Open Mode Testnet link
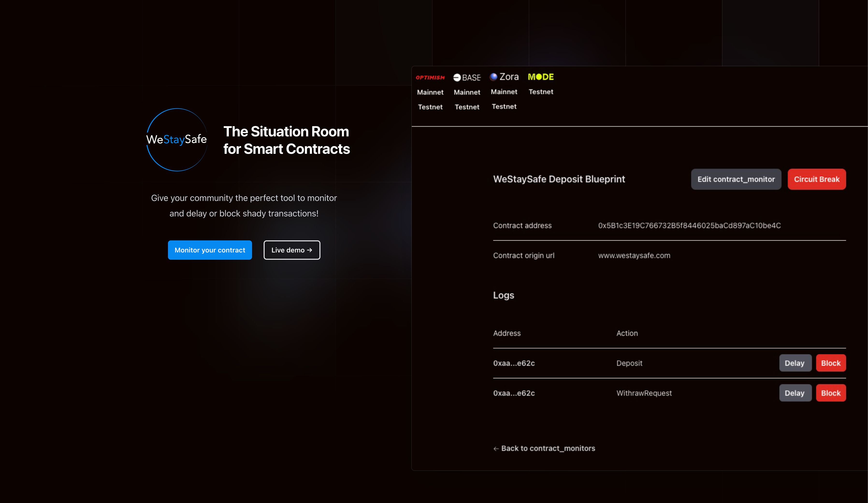This screenshot has height=503, width=868. coord(541,92)
